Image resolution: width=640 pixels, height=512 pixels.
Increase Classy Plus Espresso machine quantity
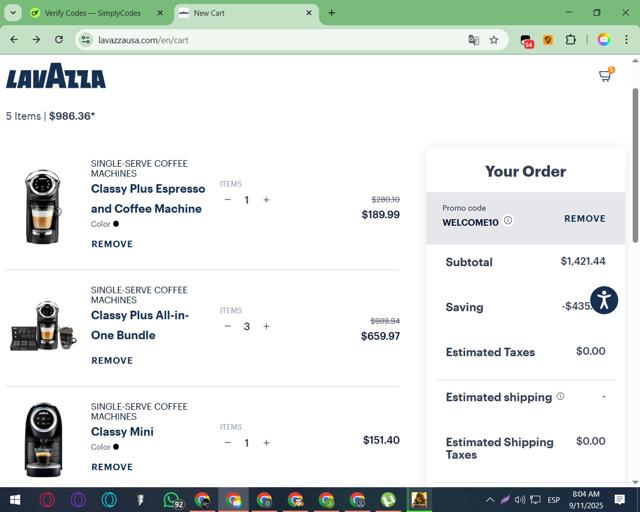[x=266, y=200]
